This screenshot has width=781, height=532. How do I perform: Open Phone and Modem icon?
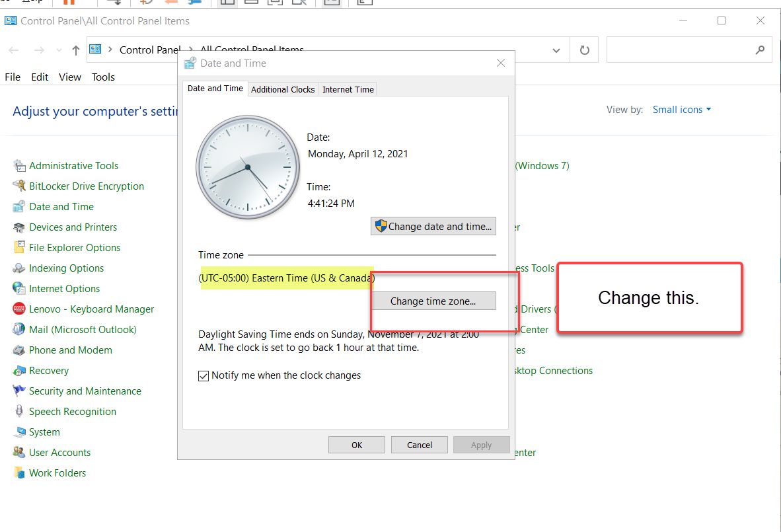pyautogui.click(x=19, y=350)
